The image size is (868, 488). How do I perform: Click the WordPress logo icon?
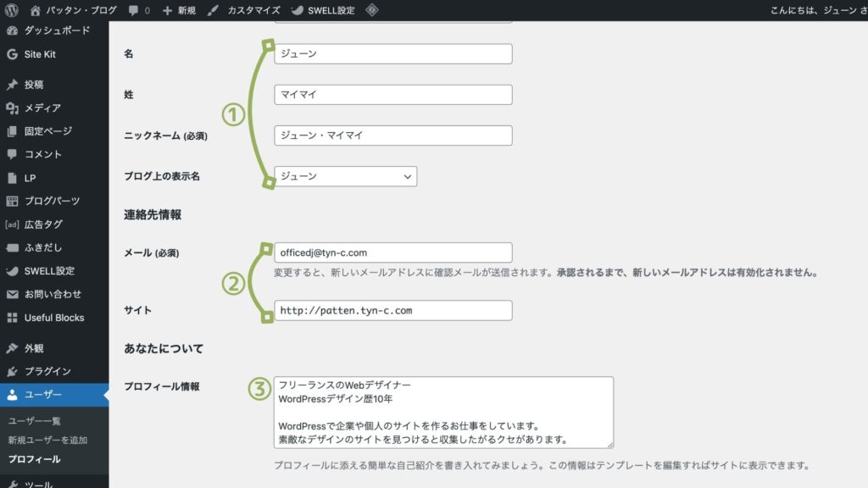pyautogui.click(x=11, y=11)
